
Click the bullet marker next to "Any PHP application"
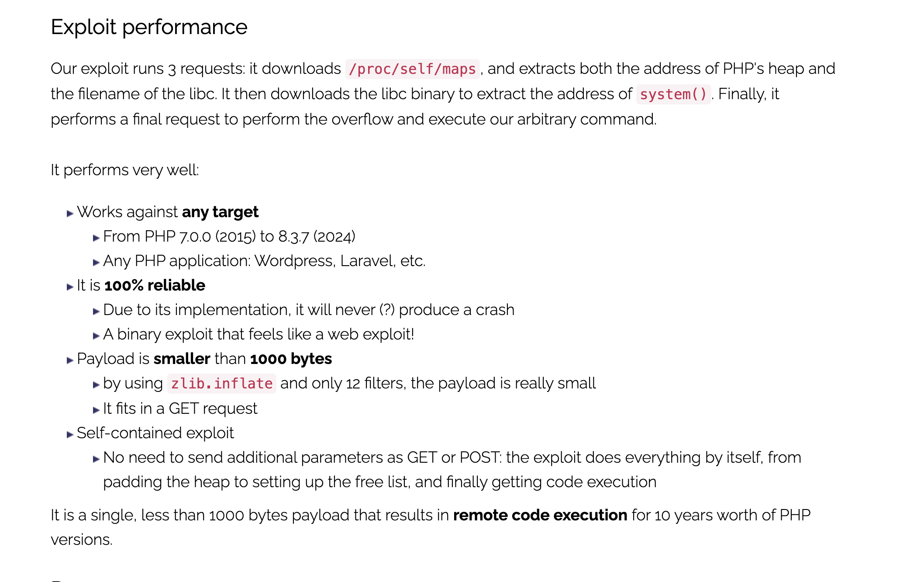(x=96, y=262)
